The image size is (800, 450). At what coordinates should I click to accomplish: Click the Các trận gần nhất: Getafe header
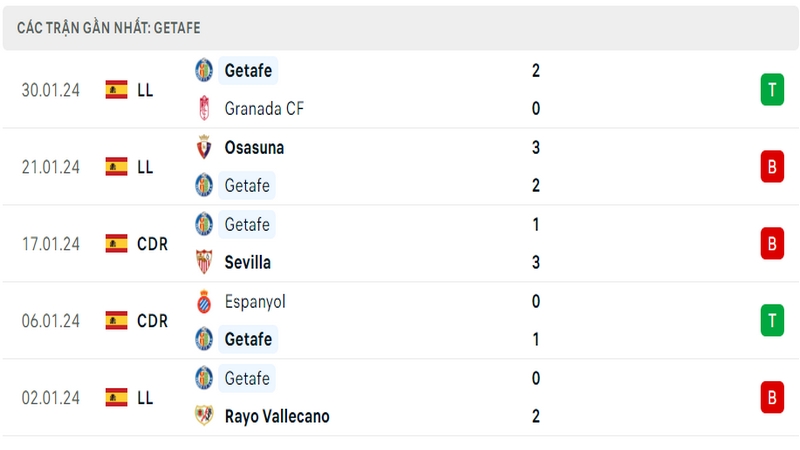click(x=109, y=28)
